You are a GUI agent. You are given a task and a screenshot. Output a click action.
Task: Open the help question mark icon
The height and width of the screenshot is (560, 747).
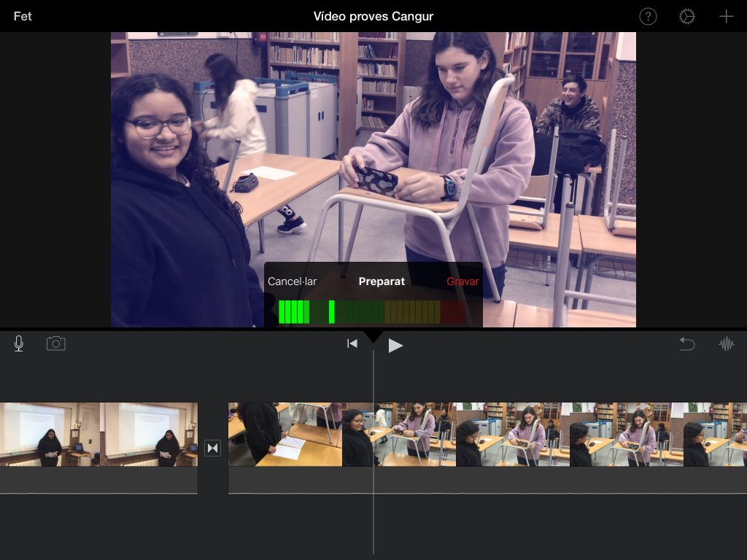pos(648,17)
